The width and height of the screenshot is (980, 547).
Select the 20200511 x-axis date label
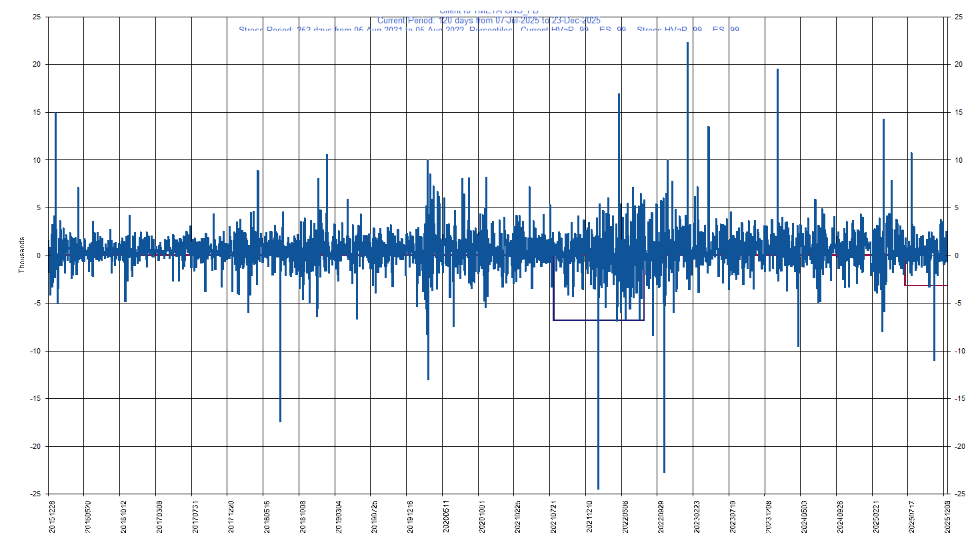tap(446, 517)
